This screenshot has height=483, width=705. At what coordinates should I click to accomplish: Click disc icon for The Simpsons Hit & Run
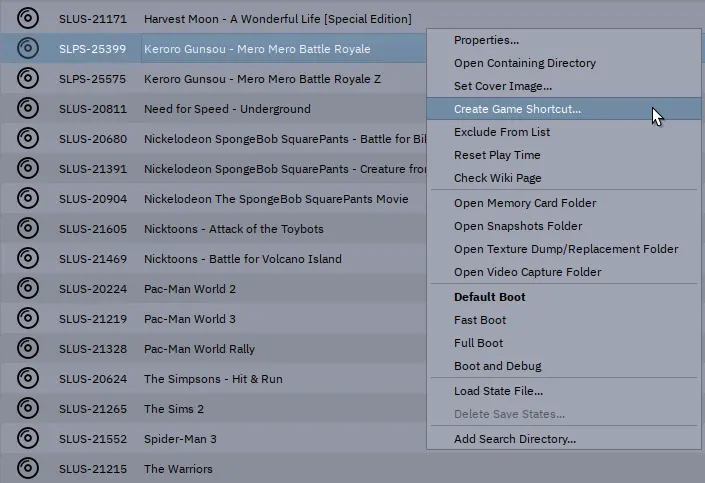(x=28, y=378)
